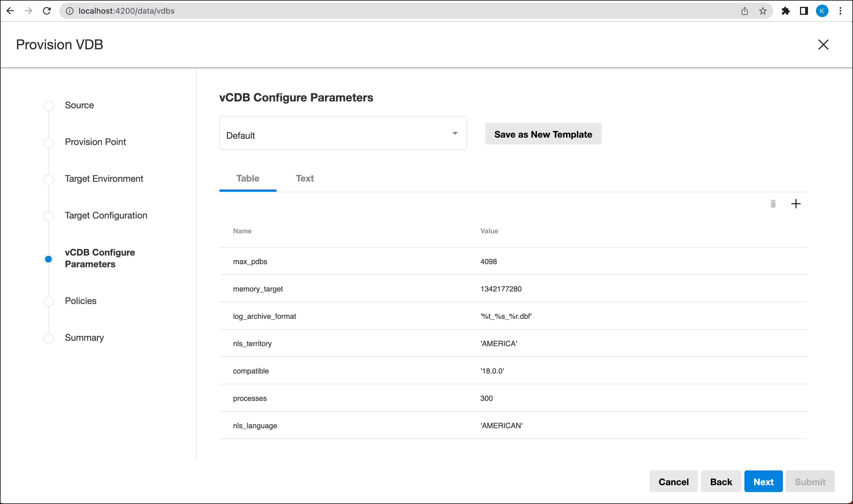Click the add parameter plus icon

(x=796, y=204)
